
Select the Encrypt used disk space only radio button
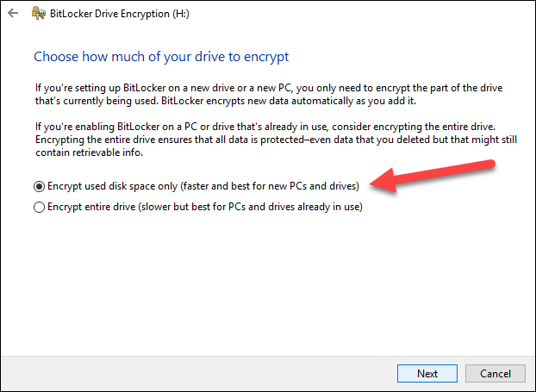tap(40, 187)
